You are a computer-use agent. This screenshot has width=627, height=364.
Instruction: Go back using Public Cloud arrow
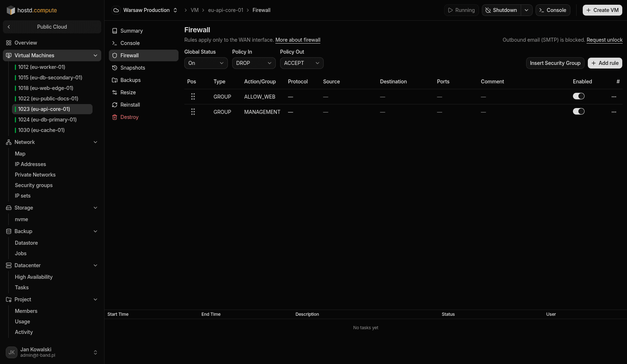tap(9, 27)
